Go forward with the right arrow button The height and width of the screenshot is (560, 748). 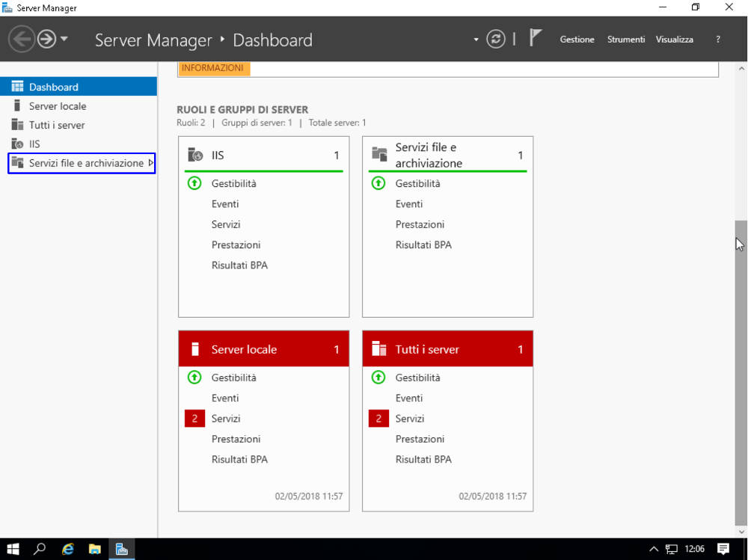pyautogui.click(x=46, y=39)
